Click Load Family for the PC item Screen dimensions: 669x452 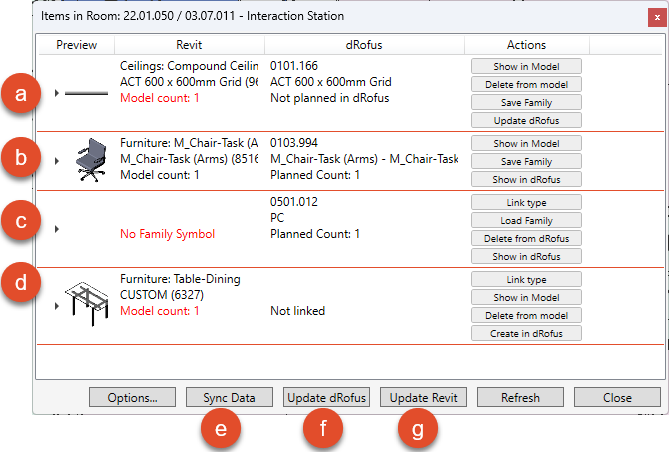pos(526,220)
